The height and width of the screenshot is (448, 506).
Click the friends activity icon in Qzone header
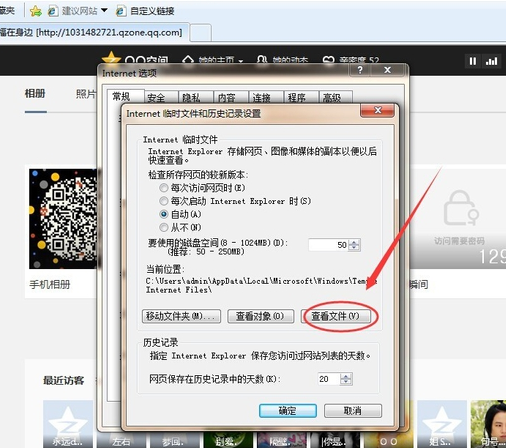point(262,60)
